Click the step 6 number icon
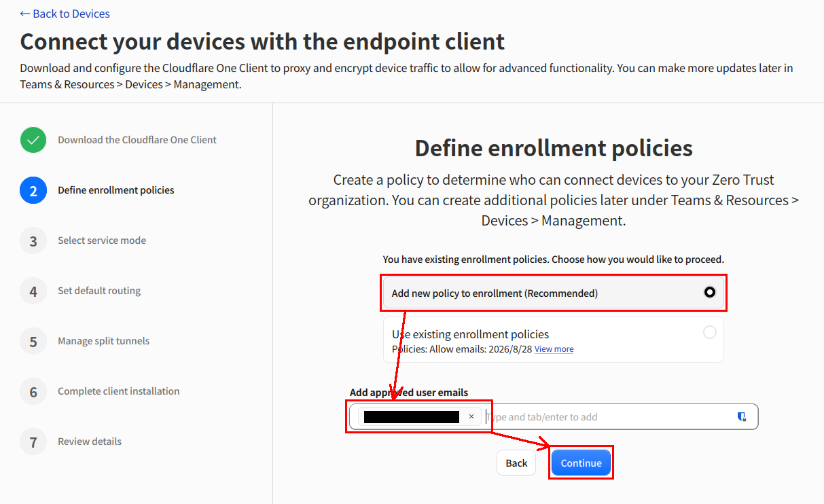The height and width of the screenshot is (504, 824). coord(33,391)
